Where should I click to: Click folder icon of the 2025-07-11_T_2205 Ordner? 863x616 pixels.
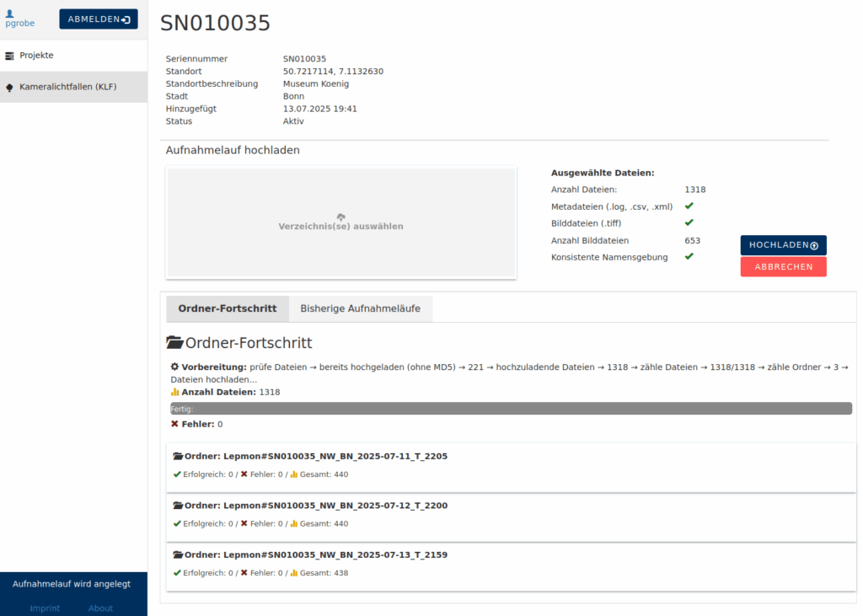[178, 456]
